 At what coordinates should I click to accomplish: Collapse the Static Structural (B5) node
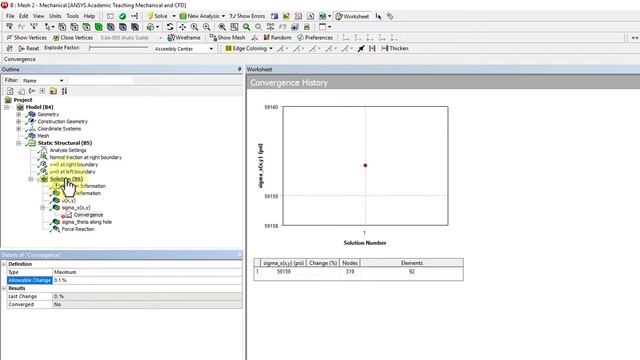tap(18, 143)
